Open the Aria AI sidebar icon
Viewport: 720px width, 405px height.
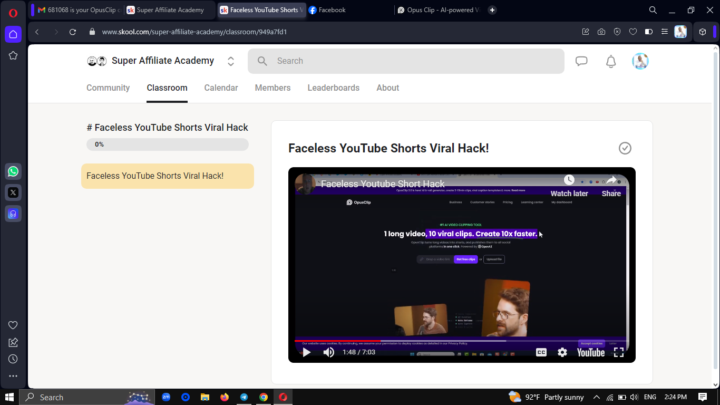coord(13,214)
